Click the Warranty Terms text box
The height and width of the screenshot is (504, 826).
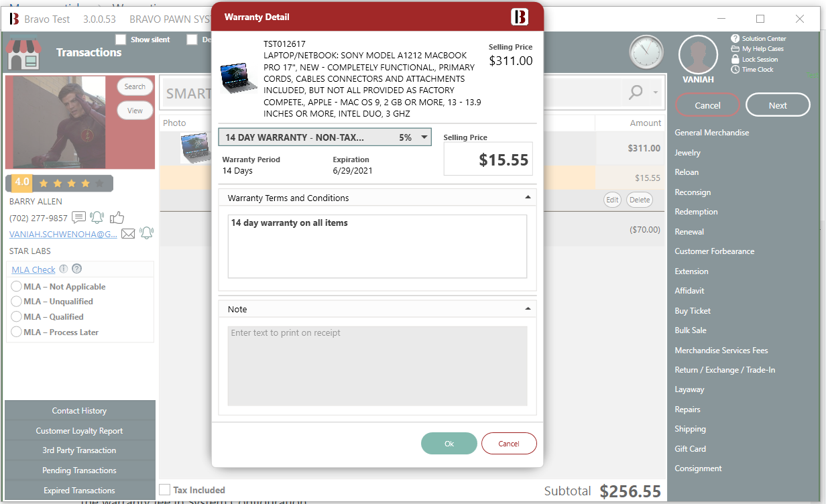377,246
